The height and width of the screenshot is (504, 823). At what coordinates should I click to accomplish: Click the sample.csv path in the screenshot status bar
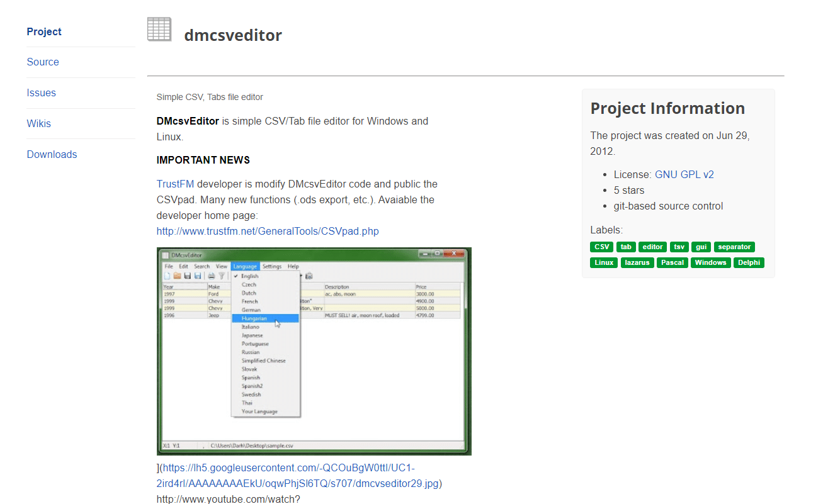coord(252,446)
